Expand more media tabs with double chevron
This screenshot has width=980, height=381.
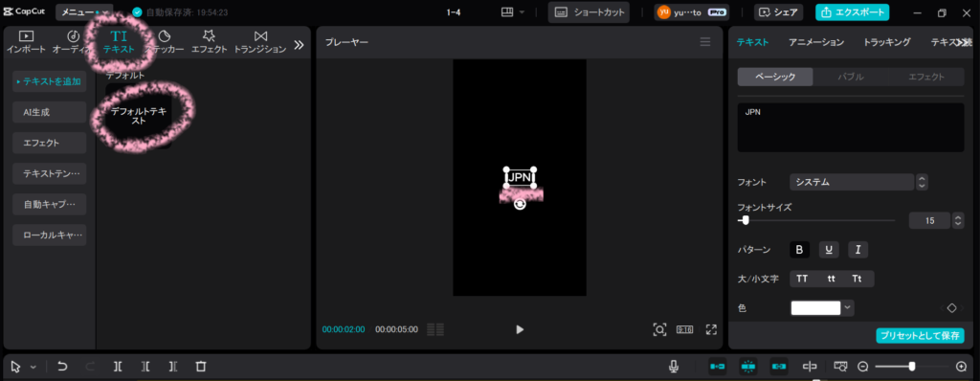[x=299, y=44]
